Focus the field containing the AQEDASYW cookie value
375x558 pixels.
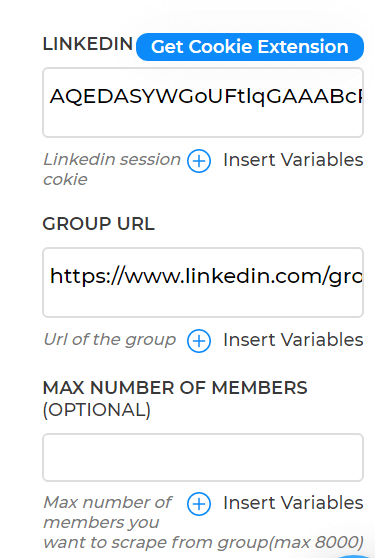click(x=203, y=102)
